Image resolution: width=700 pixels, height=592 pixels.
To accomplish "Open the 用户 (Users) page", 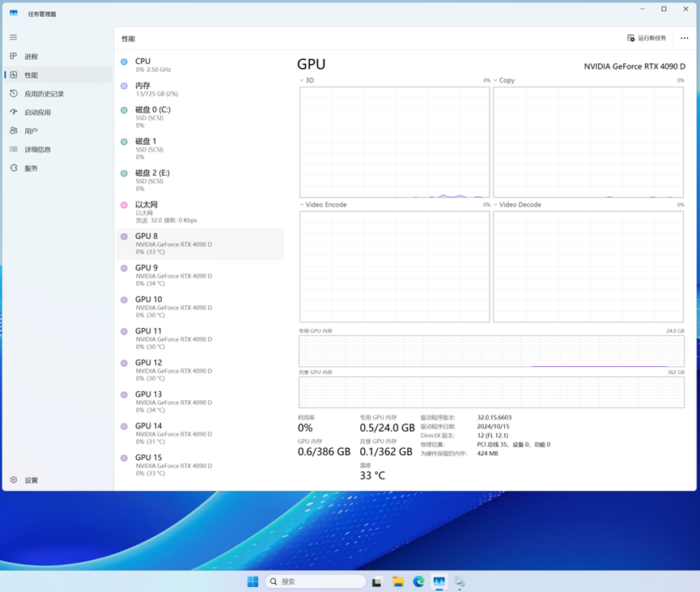I will (57, 130).
